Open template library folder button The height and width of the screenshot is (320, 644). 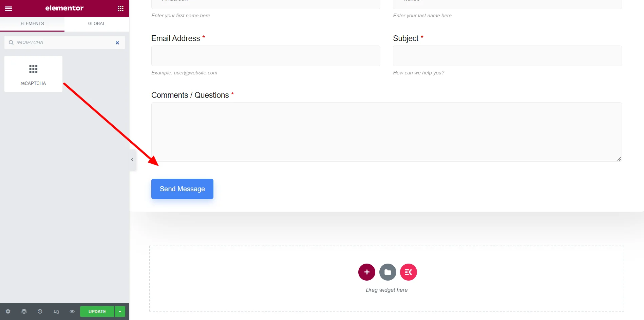coord(388,272)
